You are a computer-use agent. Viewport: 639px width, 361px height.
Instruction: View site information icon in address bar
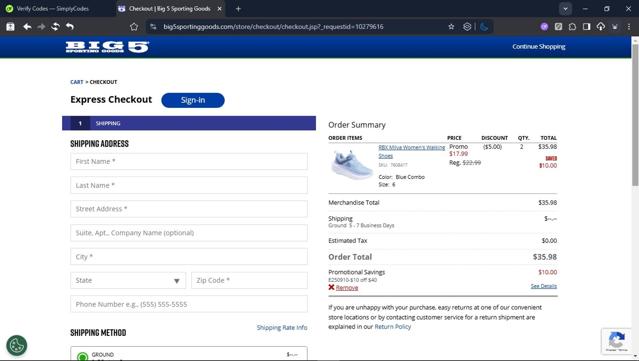click(x=153, y=26)
